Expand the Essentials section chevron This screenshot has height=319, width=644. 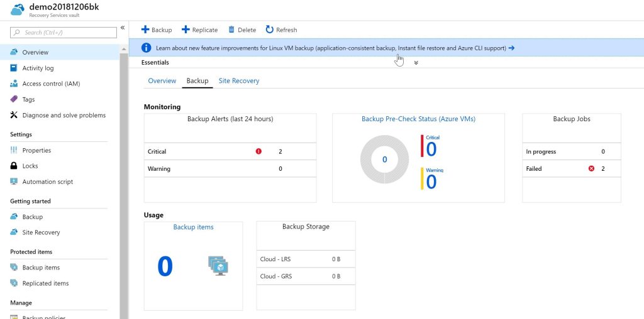pyautogui.click(x=416, y=63)
